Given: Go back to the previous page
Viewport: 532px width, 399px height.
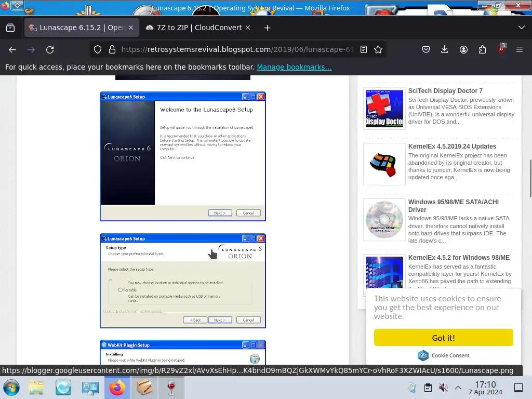Looking at the screenshot, I should pos(12,49).
